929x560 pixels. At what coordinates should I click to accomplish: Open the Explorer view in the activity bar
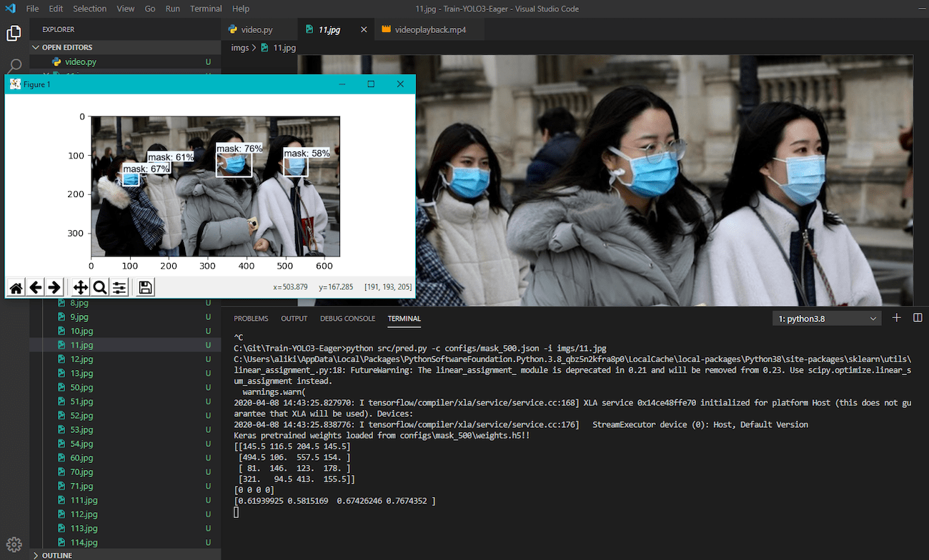point(14,33)
